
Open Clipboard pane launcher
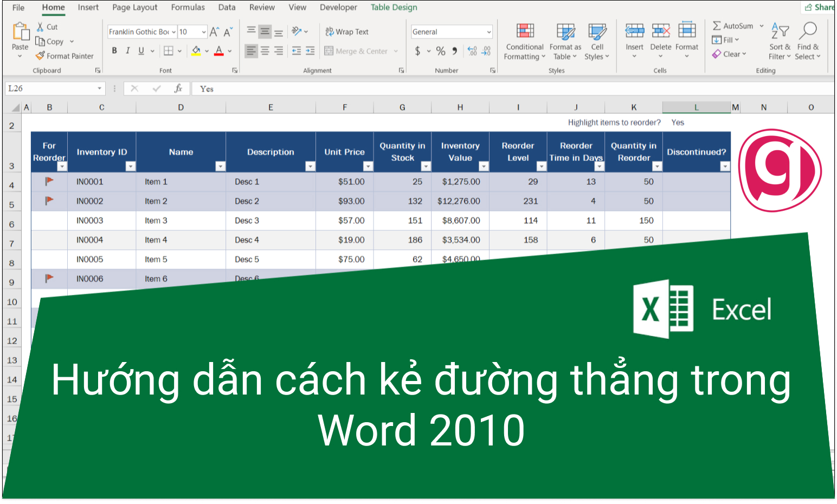point(98,70)
